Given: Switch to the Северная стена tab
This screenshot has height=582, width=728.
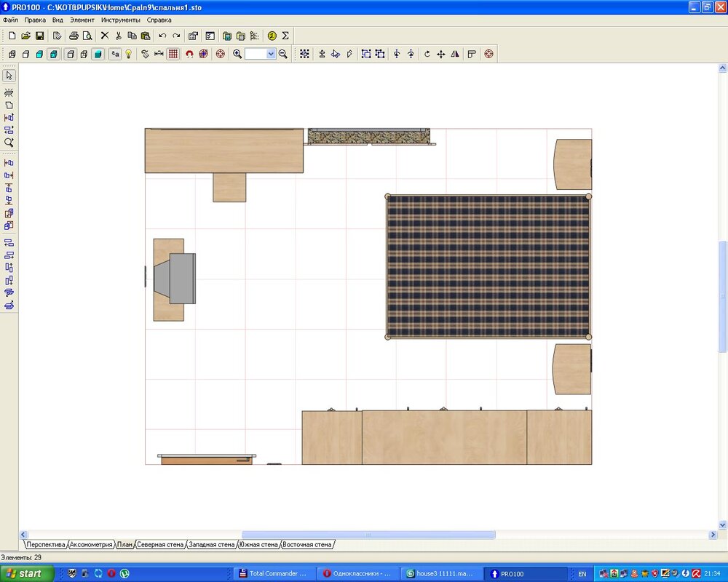Looking at the screenshot, I should coord(160,544).
